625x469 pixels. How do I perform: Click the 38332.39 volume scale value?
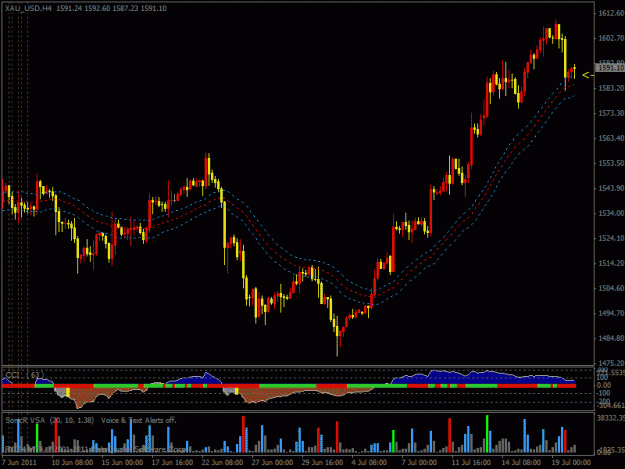pos(610,418)
